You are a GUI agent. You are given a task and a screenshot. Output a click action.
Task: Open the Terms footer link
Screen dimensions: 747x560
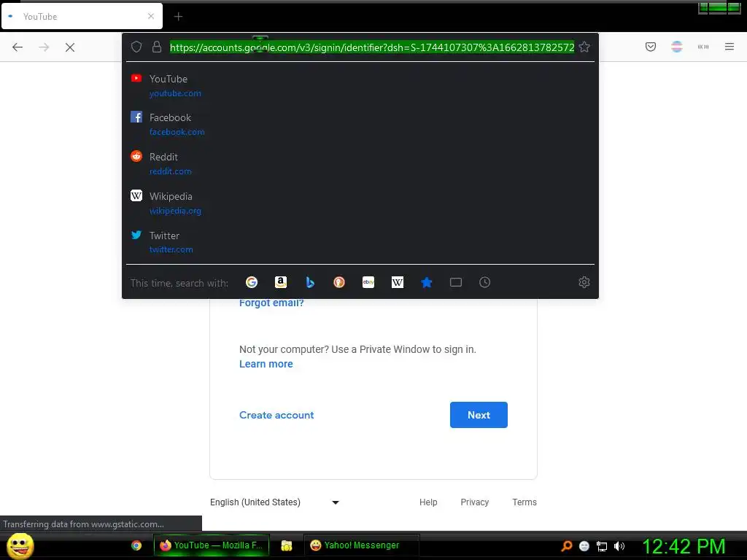(524, 502)
